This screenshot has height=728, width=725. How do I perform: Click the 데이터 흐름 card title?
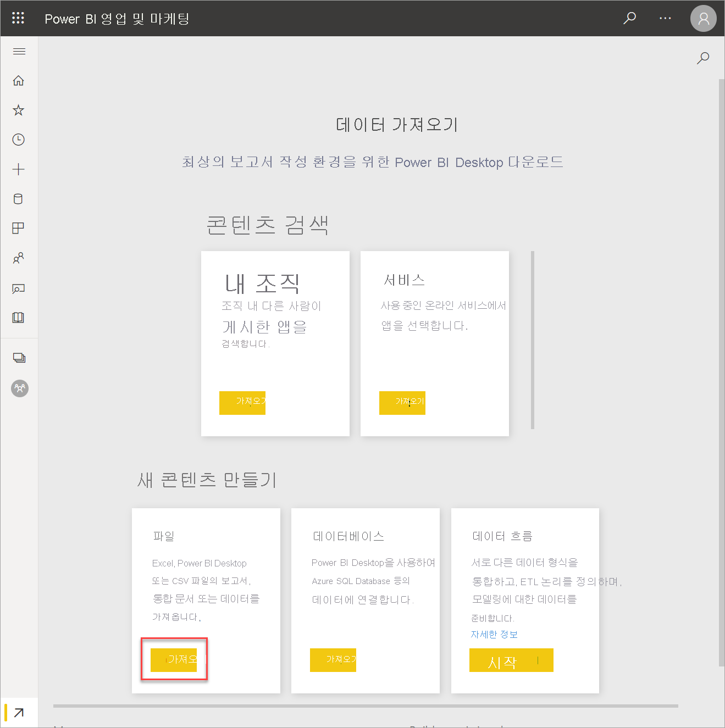pyautogui.click(x=502, y=536)
